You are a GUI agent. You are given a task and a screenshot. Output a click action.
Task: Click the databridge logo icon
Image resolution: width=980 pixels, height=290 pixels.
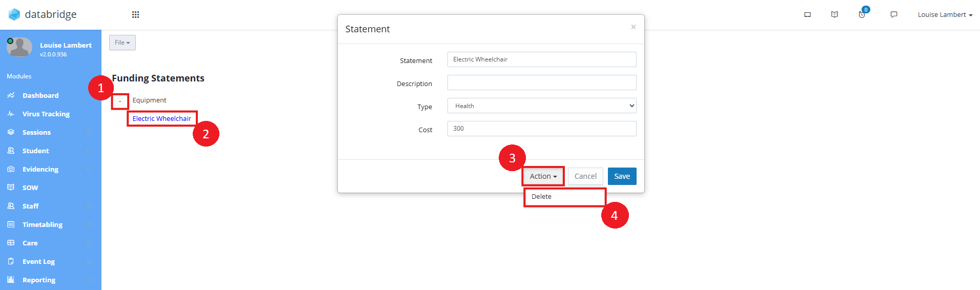click(14, 14)
